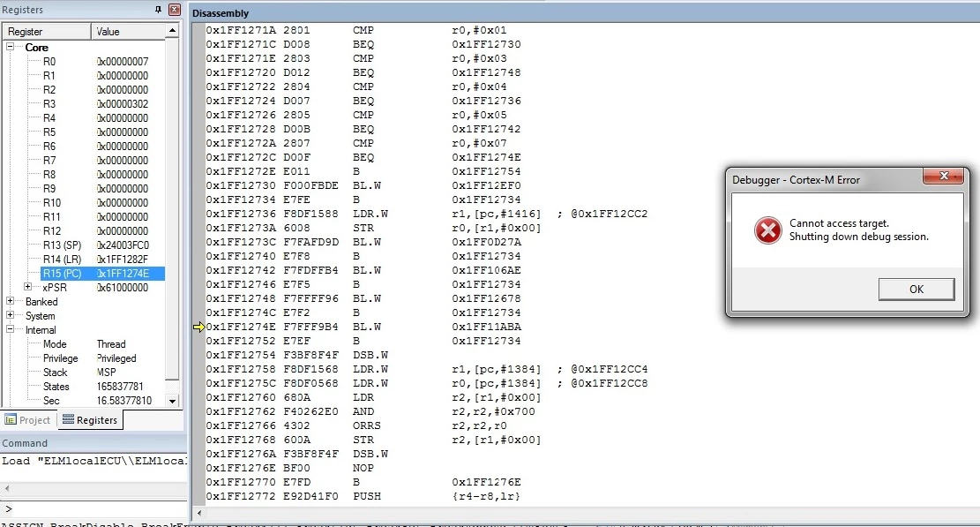Select disassembly line 0x1FF12736 LDR.W

click(427, 214)
